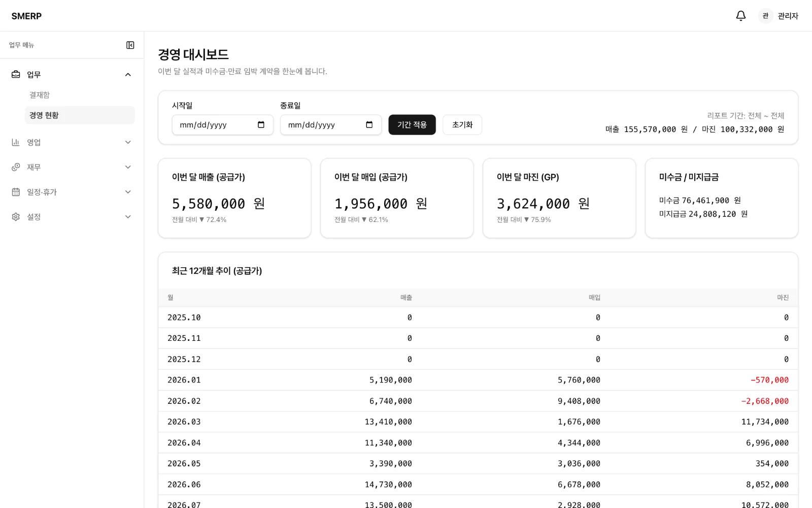Click the 재무 coins icon
The width and height of the screenshot is (812, 508).
[x=16, y=167]
